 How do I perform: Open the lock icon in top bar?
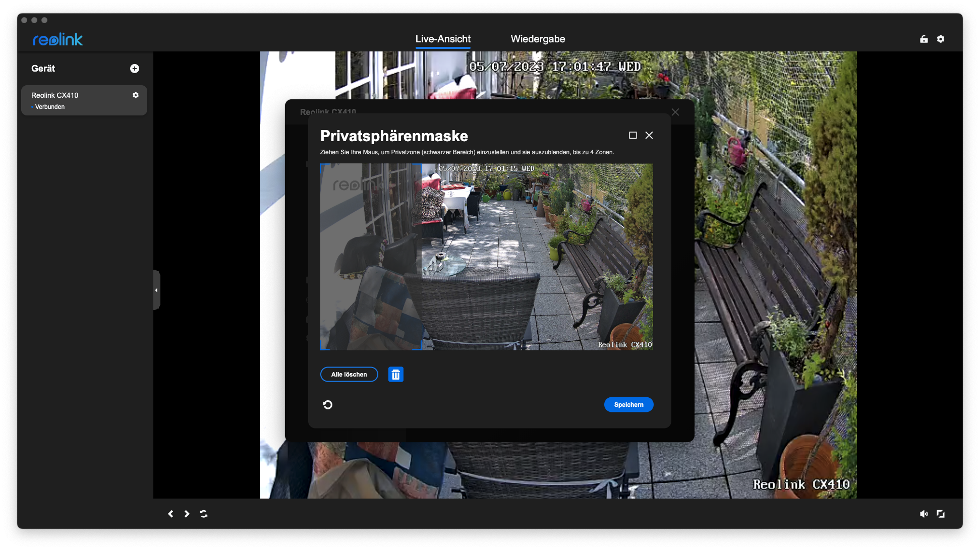point(924,39)
